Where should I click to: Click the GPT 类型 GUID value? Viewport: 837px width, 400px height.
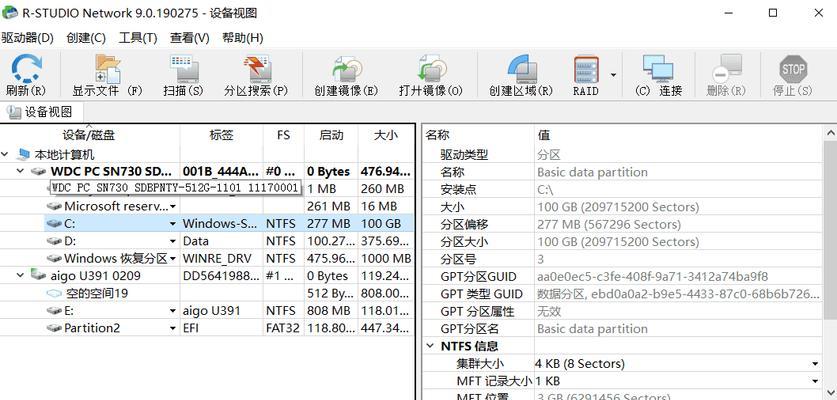678,294
